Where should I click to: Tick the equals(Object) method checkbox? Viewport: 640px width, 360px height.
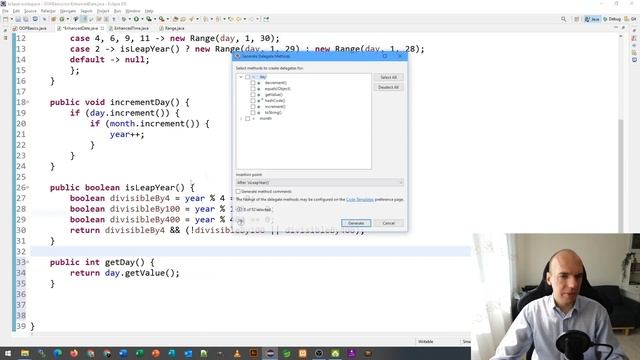point(253,89)
